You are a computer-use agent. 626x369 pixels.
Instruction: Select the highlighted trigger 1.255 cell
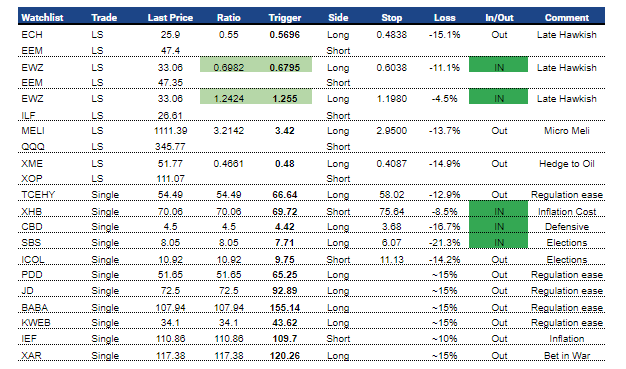click(x=284, y=97)
